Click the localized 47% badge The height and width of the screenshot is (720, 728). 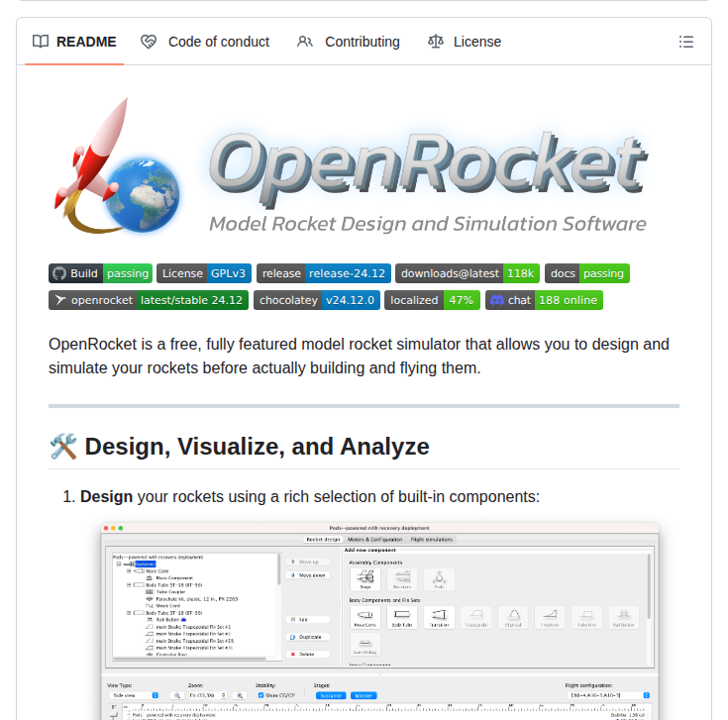[432, 300]
